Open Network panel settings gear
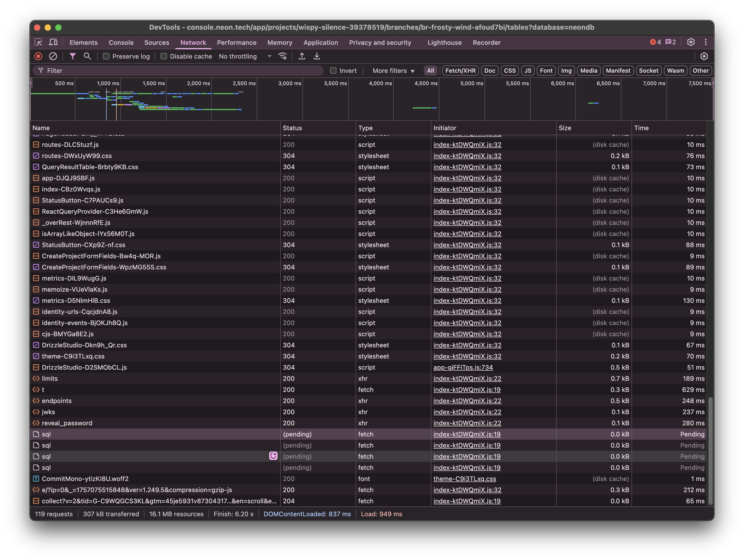 click(704, 56)
